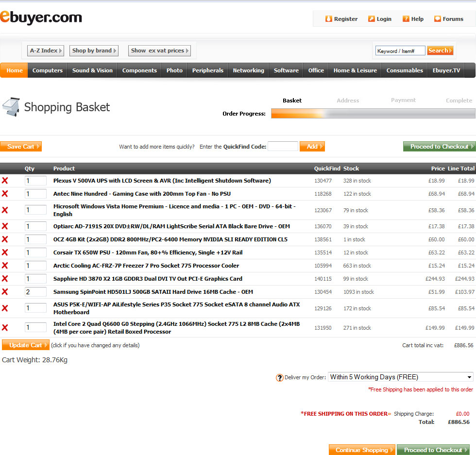Click the cart total £886.56 value
476x455 pixels.
463,345
